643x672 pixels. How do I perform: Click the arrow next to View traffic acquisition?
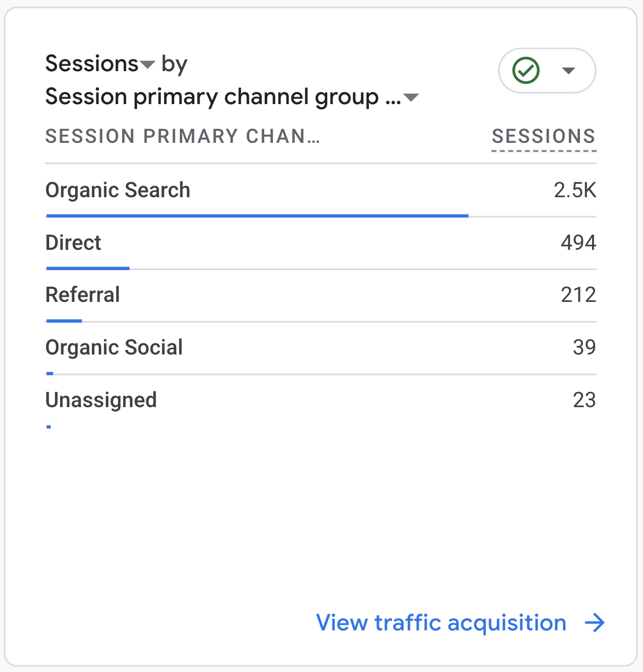click(595, 623)
